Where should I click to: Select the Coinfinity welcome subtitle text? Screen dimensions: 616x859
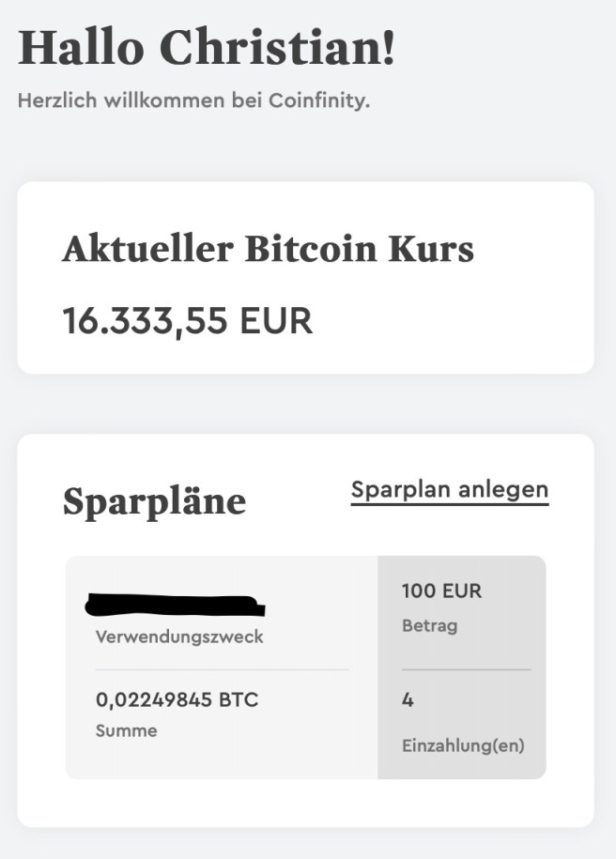tap(193, 100)
